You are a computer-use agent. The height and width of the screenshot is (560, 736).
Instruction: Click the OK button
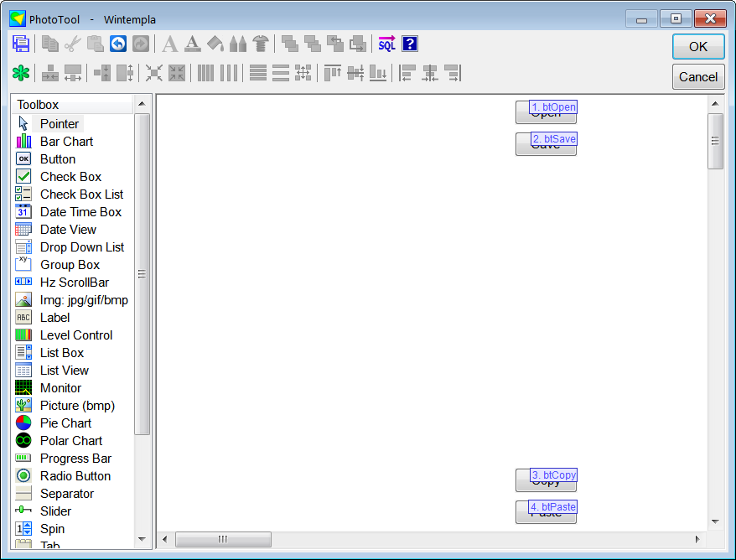click(698, 46)
